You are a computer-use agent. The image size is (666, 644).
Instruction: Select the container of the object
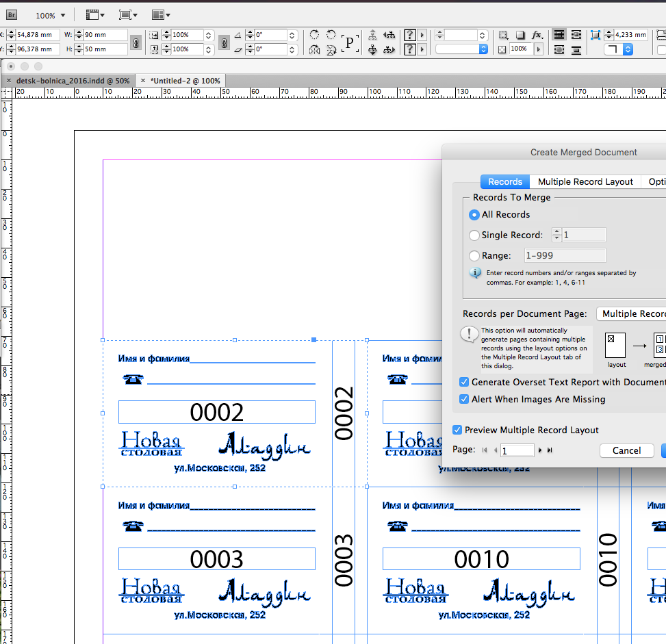coord(372,35)
